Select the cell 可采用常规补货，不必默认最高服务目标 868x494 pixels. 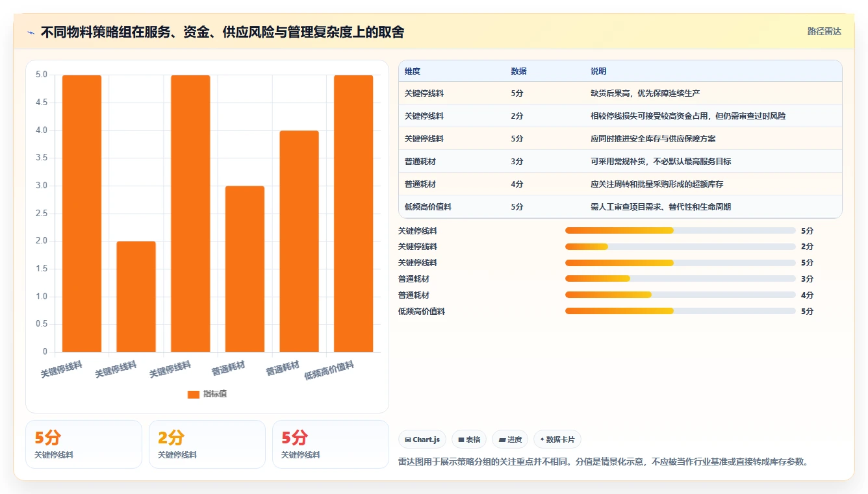[x=661, y=162]
